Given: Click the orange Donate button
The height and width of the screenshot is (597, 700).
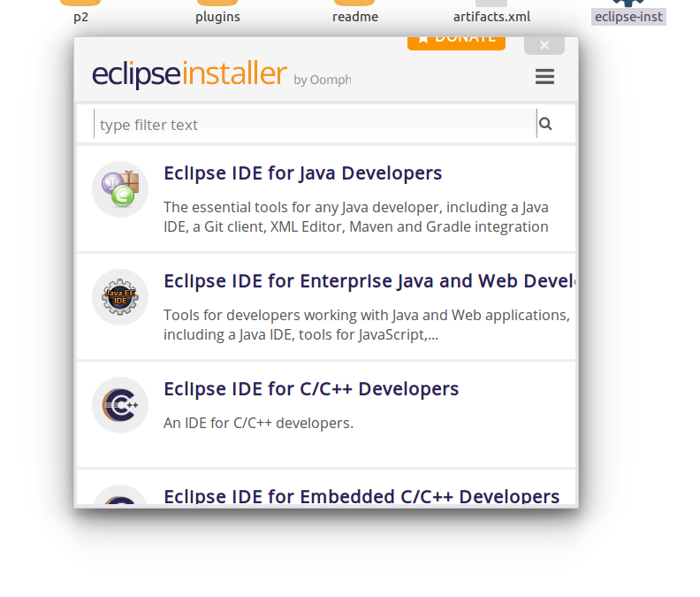Looking at the screenshot, I should pyautogui.click(x=456, y=43).
